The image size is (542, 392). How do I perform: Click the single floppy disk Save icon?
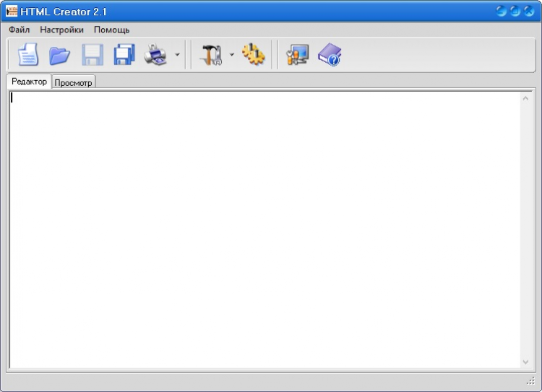[x=93, y=55]
